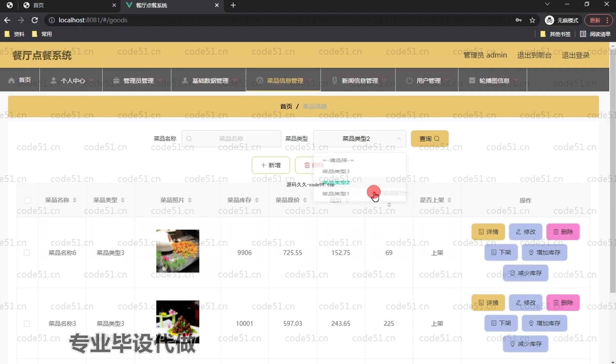The width and height of the screenshot is (616, 364).
Task: Expand the 基础数据管理 menu
Action: 208,80
